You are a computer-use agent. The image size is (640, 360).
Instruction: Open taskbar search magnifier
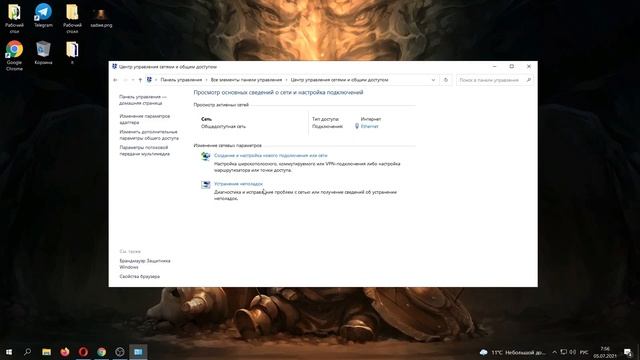click(x=27, y=352)
